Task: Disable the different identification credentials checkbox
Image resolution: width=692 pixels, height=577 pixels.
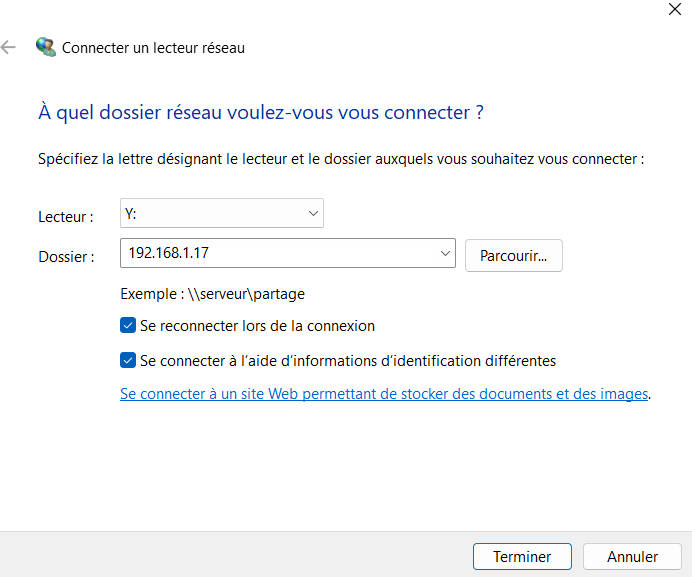Action: click(x=128, y=360)
